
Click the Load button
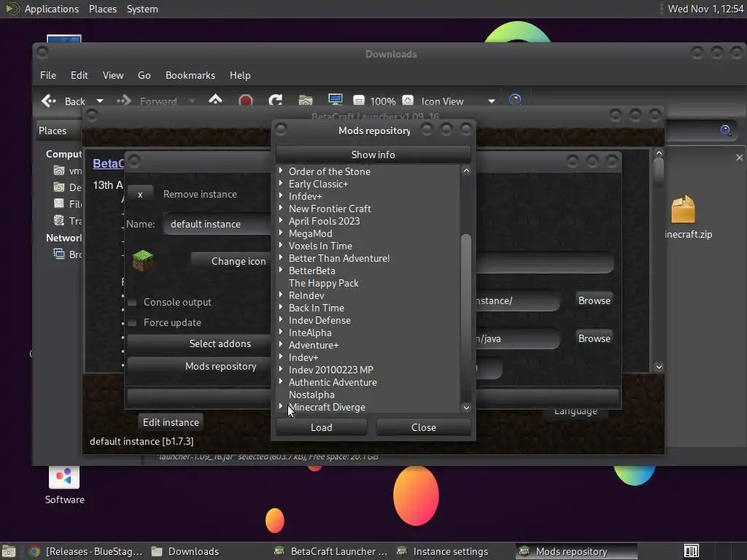tap(322, 427)
